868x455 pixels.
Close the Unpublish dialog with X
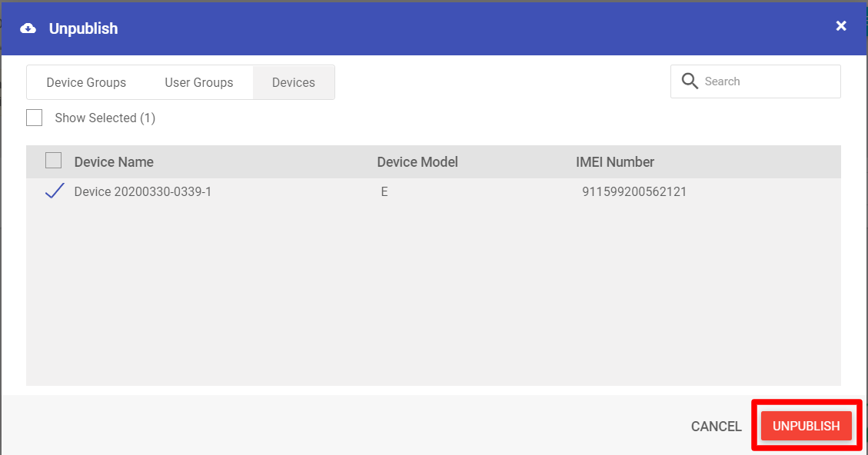[x=841, y=25]
